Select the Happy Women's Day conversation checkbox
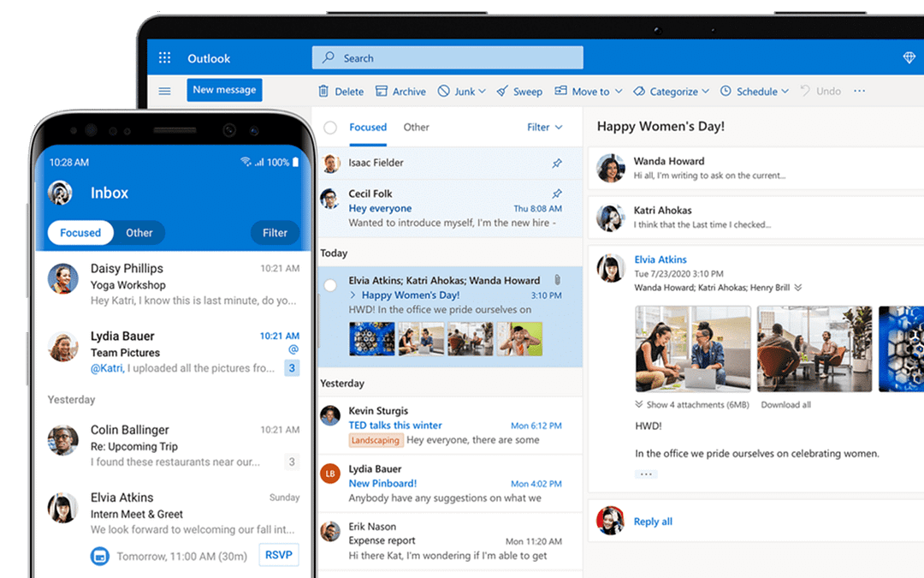The width and height of the screenshot is (924, 578). click(330, 285)
